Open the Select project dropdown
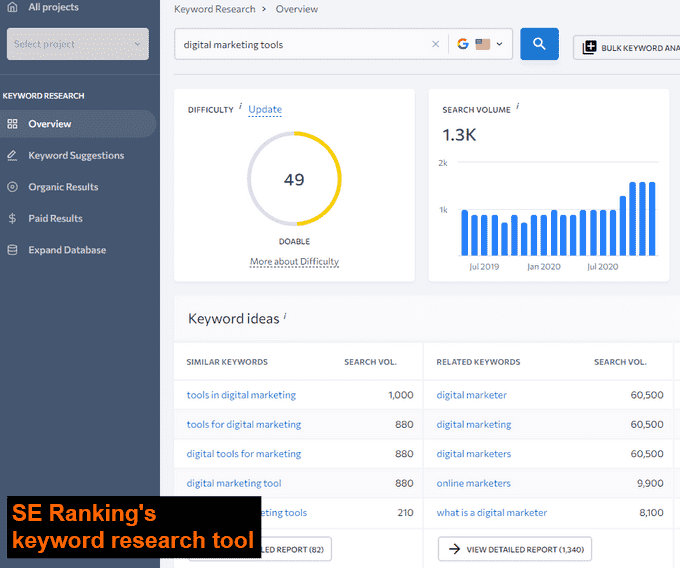The height and width of the screenshot is (568, 680). click(78, 44)
